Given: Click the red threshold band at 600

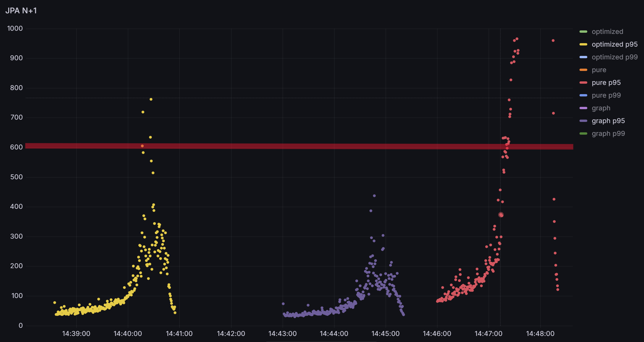Looking at the screenshot, I should tap(289, 146).
